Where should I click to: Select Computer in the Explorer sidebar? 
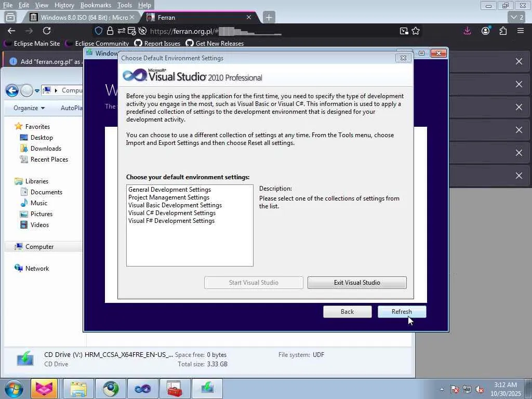pyautogui.click(x=34, y=247)
